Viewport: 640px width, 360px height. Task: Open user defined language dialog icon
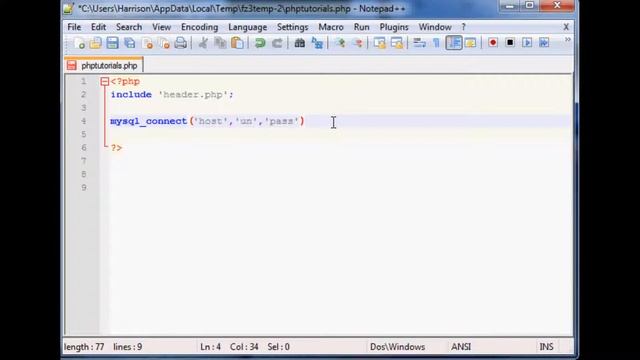point(470,43)
